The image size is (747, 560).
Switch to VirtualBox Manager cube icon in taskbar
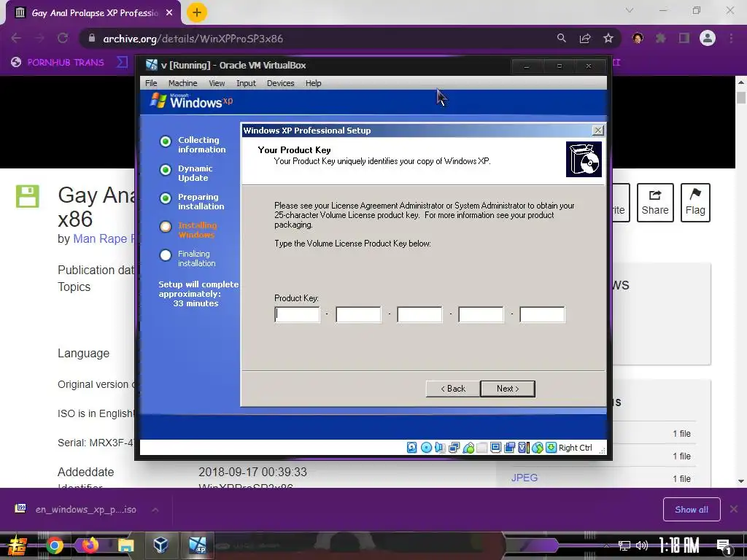161,544
